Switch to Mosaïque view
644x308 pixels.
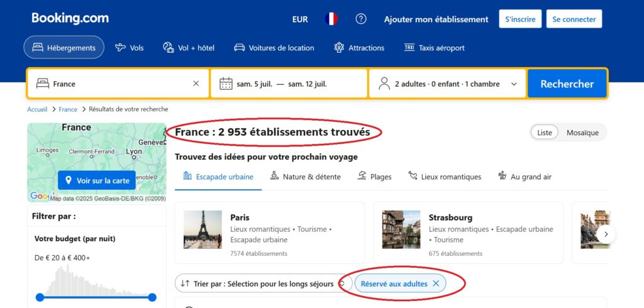(x=582, y=133)
